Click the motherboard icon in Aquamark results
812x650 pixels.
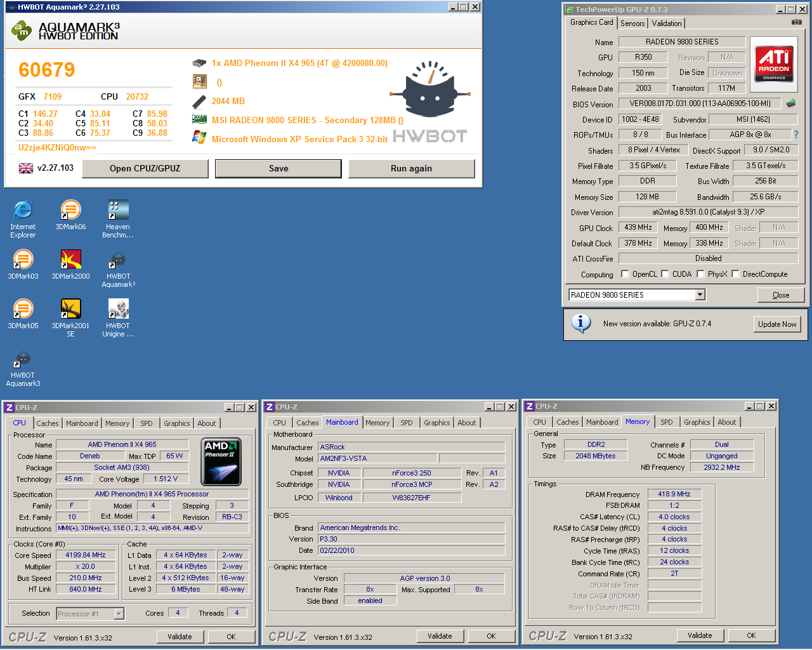tap(199, 81)
